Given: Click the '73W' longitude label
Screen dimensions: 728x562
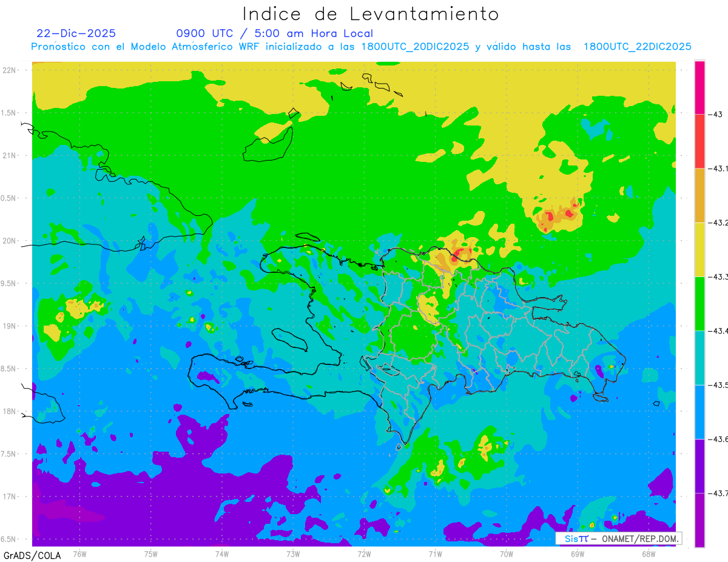Looking at the screenshot, I should coord(292,553).
